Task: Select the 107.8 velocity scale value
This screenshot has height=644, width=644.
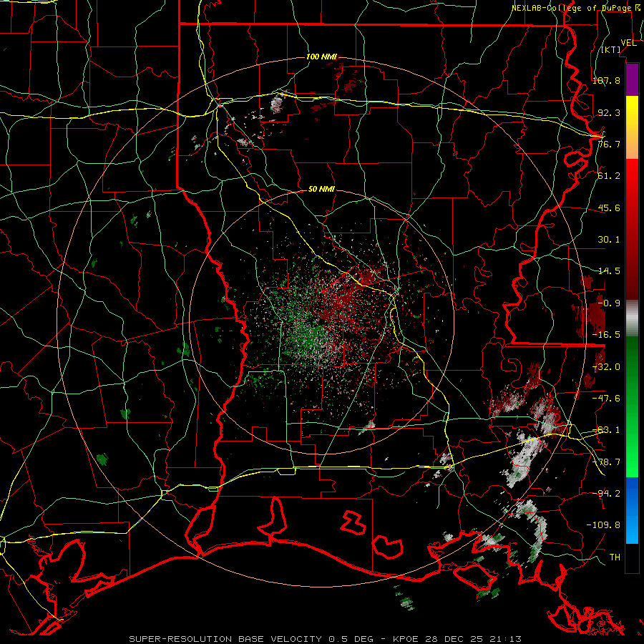Action: (606, 80)
